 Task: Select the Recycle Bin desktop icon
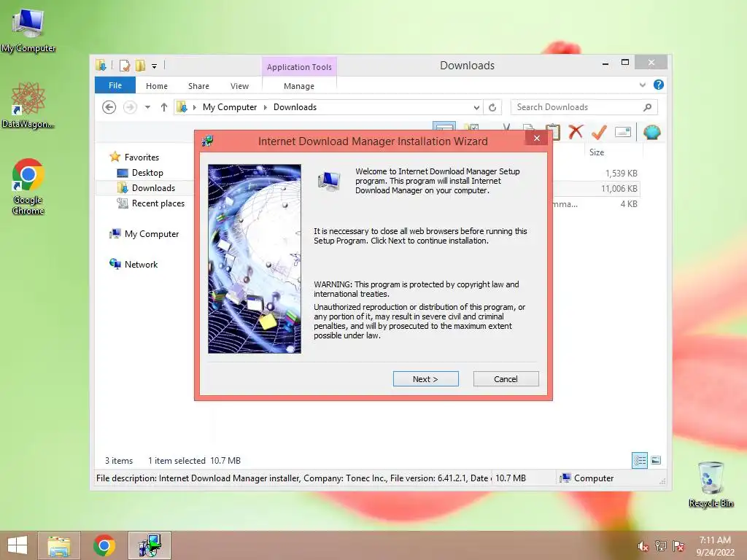click(x=711, y=484)
